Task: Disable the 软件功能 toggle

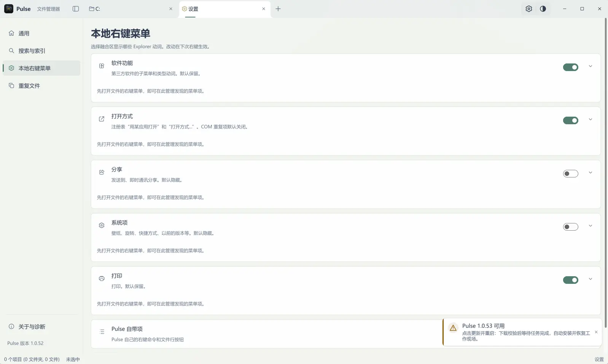Action: point(571,67)
